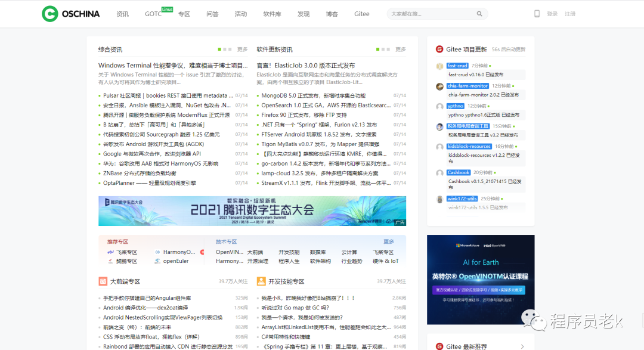Open the 博客 nav item

click(332, 14)
